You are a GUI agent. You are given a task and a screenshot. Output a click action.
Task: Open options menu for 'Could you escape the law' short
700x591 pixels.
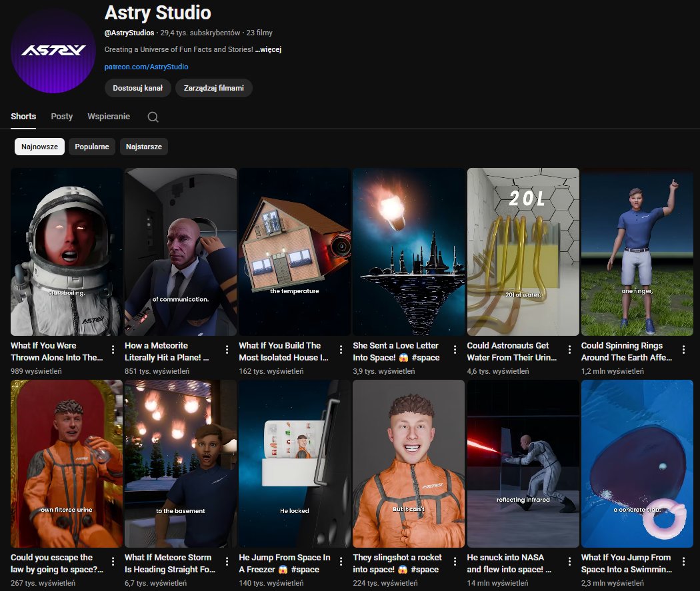(x=113, y=561)
